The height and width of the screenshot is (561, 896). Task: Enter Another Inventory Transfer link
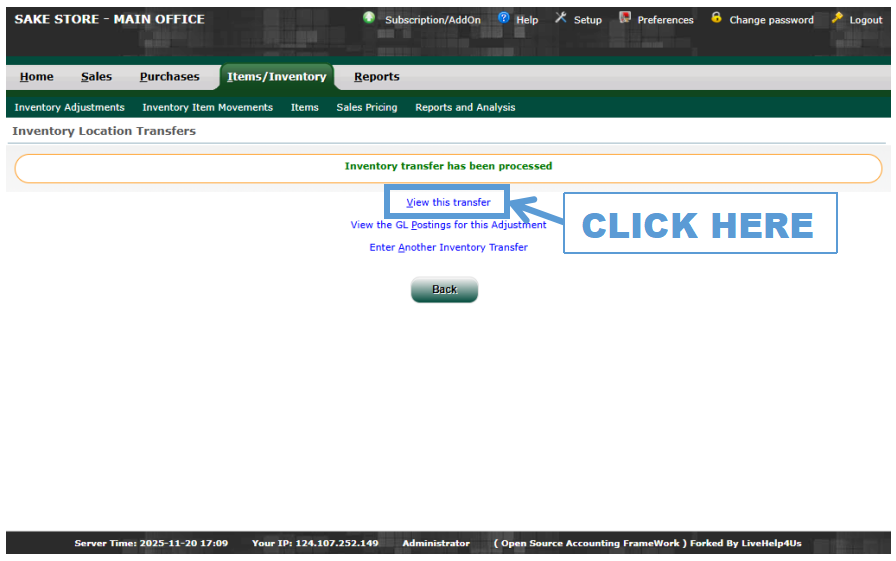point(448,247)
